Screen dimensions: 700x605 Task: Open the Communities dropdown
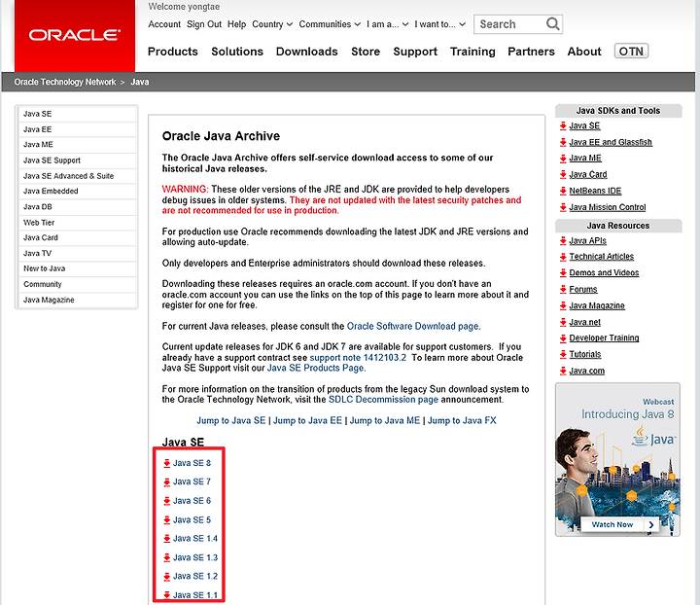point(330,24)
